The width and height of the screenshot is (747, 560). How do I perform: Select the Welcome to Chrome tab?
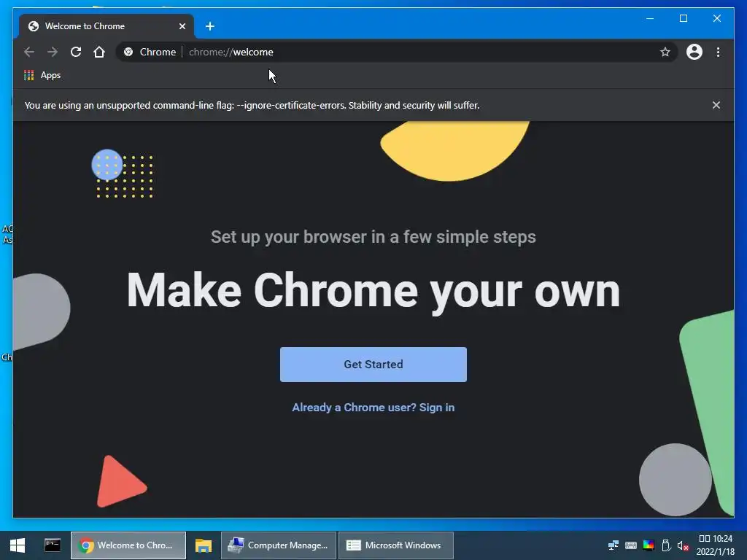[106, 26]
